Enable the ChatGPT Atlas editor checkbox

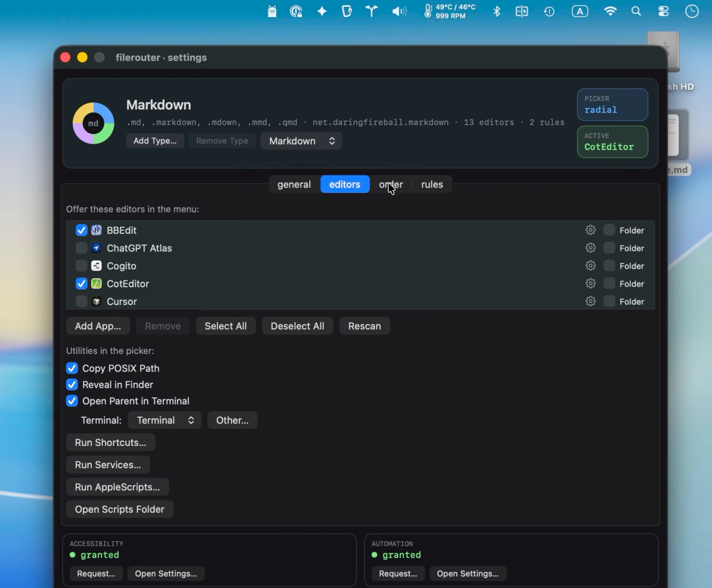pos(81,248)
